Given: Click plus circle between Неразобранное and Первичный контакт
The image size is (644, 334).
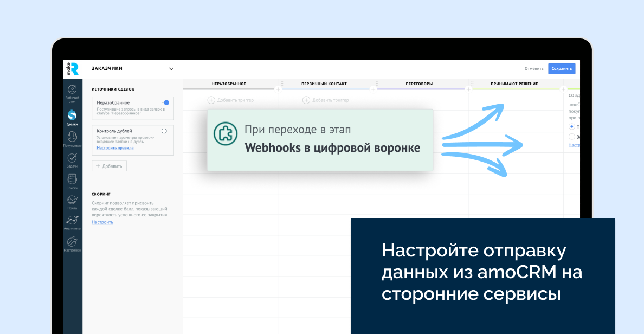Looking at the screenshot, I should pos(278,89).
